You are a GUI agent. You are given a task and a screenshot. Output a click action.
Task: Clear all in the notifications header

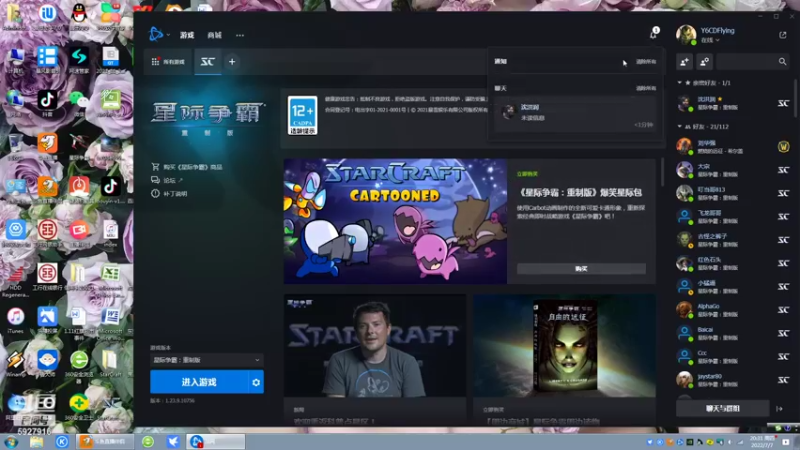646,61
